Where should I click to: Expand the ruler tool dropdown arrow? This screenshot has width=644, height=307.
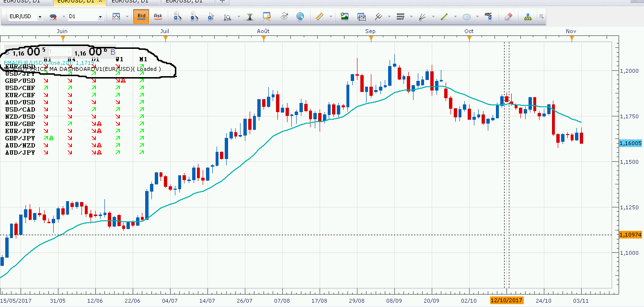(331, 17)
